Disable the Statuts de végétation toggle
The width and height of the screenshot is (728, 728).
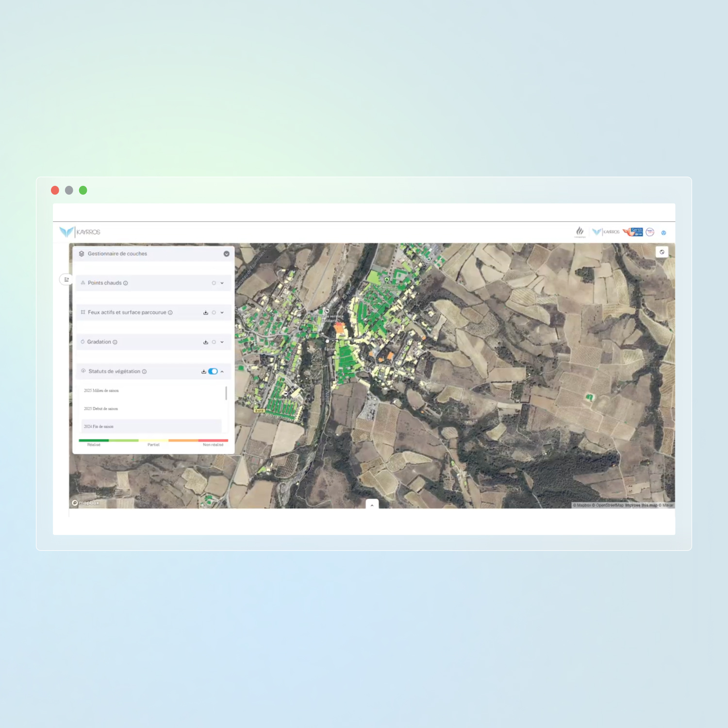pyautogui.click(x=213, y=372)
